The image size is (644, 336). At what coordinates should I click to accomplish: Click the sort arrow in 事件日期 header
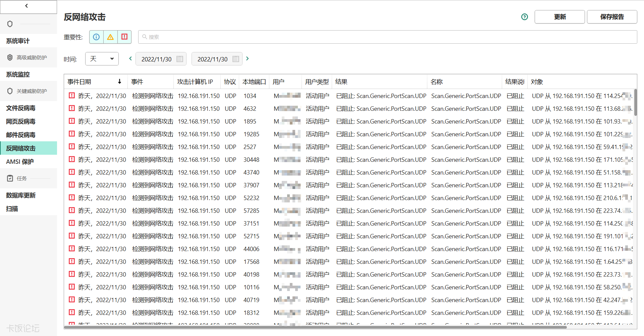(x=120, y=82)
